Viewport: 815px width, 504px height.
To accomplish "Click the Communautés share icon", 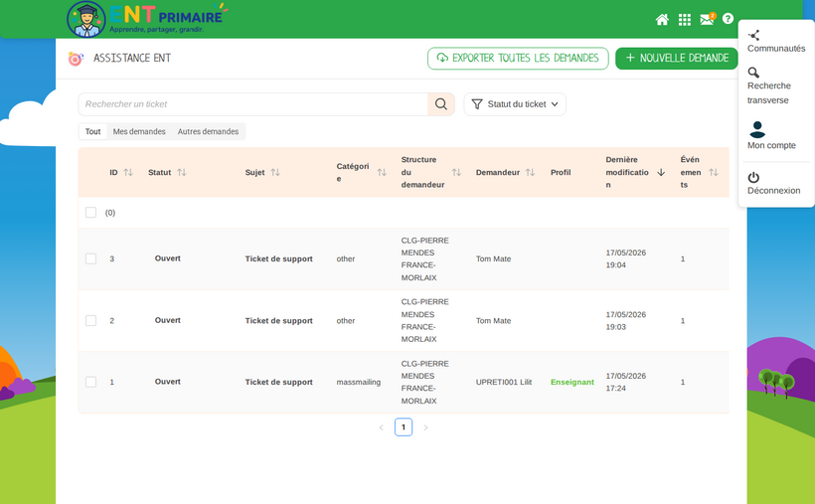I will (x=753, y=36).
